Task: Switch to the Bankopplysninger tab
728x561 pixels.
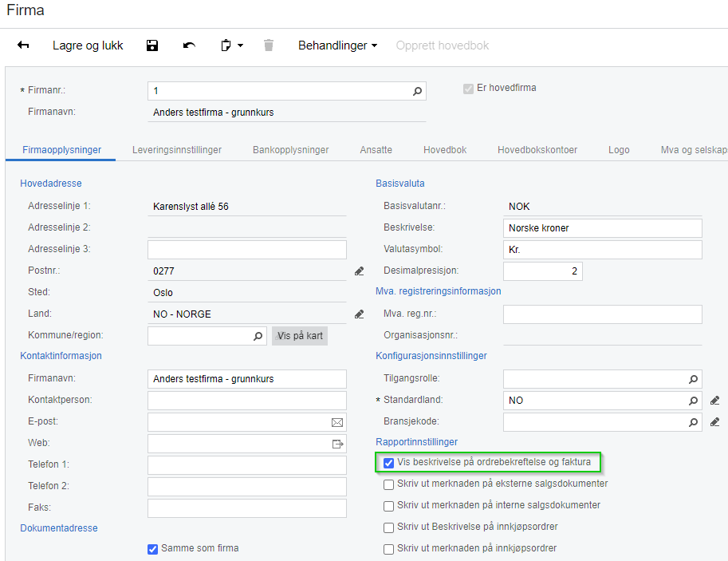Action: (291, 149)
